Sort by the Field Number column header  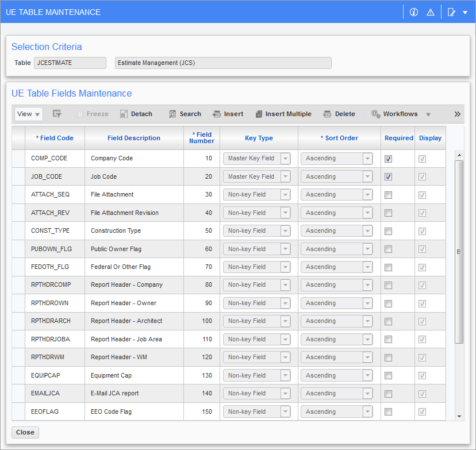(x=202, y=138)
